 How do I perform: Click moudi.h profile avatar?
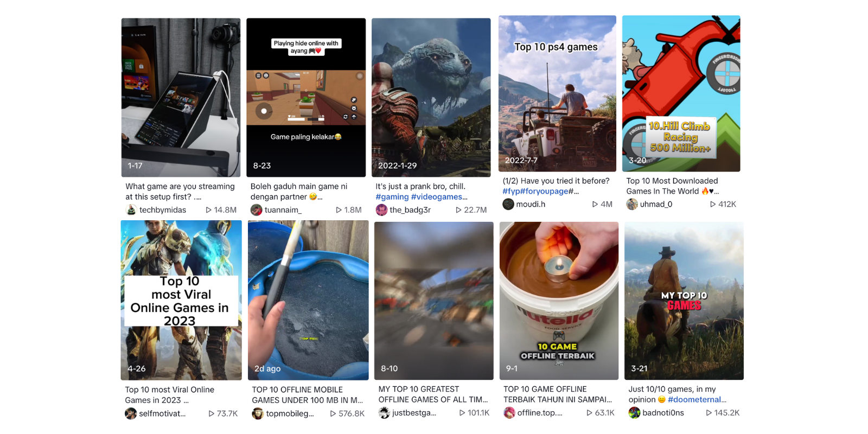tap(508, 204)
